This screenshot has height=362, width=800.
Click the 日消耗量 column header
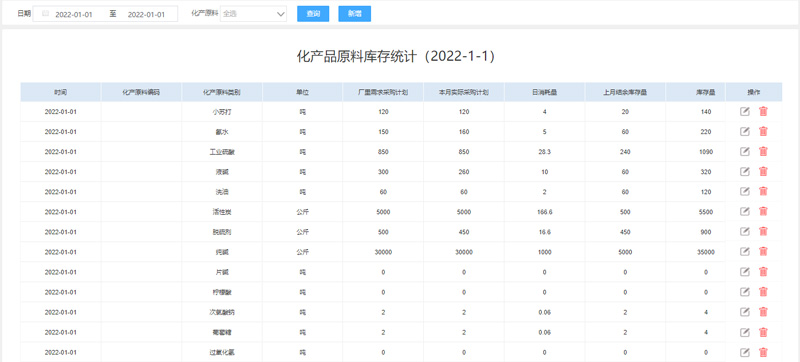click(544, 93)
